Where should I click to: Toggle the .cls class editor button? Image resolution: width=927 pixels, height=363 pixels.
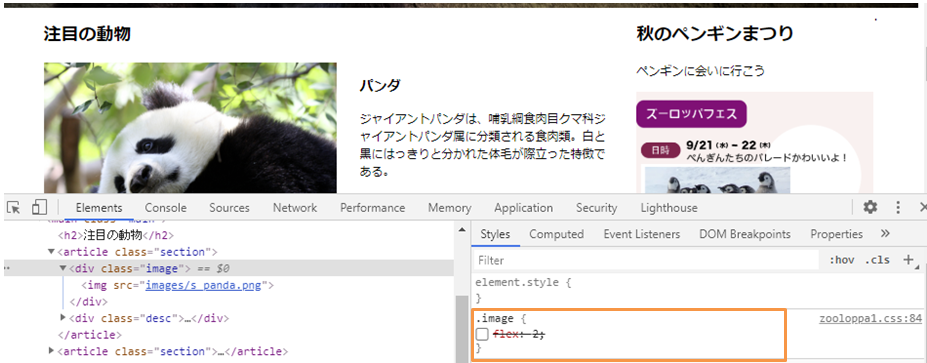coord(877,260)
